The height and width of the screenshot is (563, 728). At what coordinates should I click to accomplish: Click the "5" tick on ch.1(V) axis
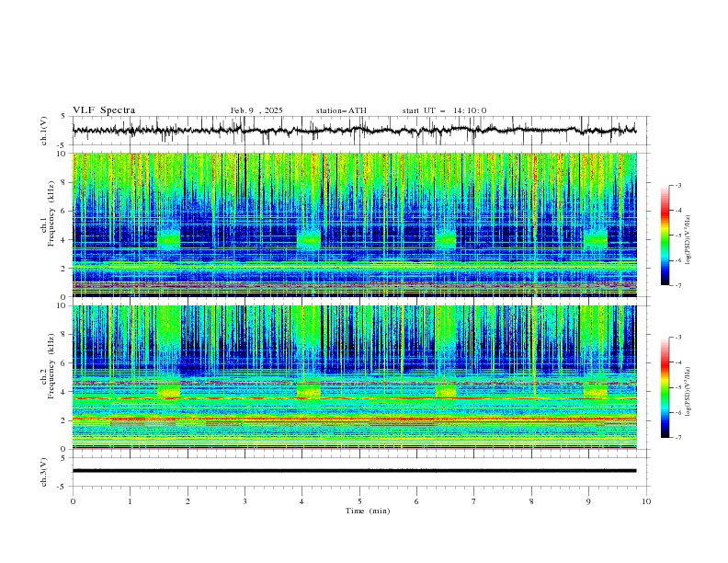click(63, 117)
